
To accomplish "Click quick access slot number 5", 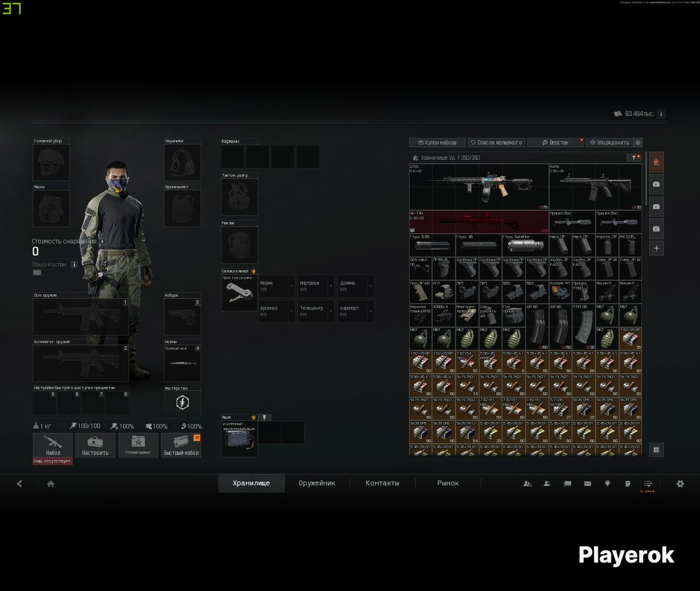I will coord(44,402).
